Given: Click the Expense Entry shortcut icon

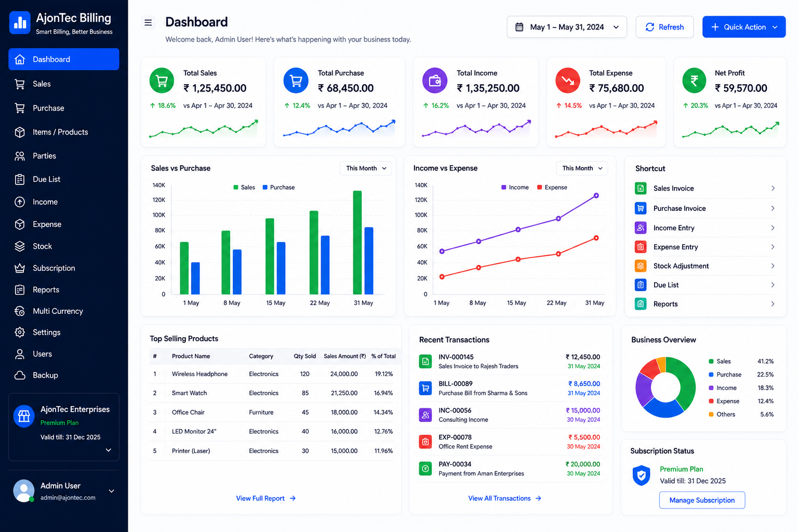Looking at the screenshot, I should tap(641, 247).
